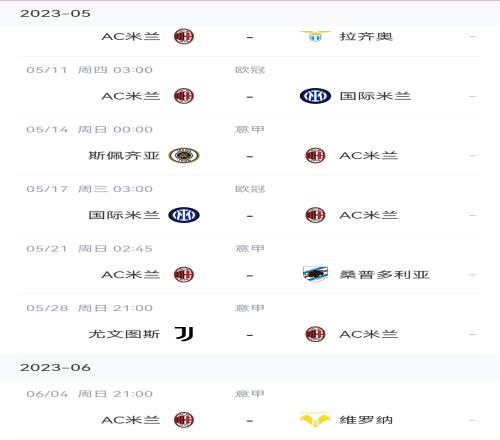
Task: Select the 2023-06 month header
Action: [x=55, y=367]
